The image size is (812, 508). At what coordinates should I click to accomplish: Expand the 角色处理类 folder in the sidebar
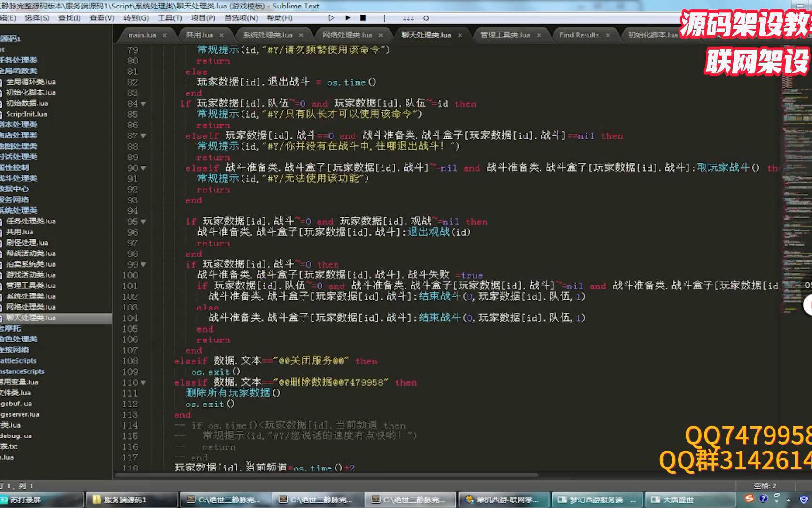19,339
